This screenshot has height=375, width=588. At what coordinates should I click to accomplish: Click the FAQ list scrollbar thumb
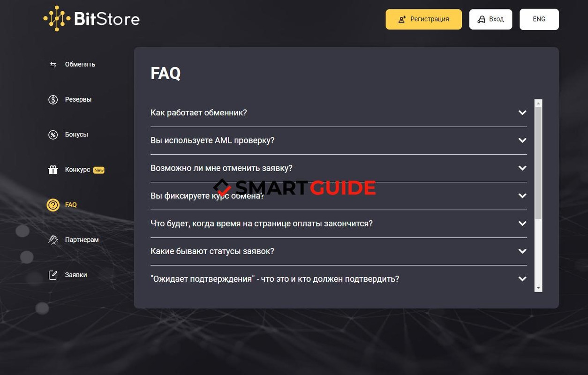[x=538, y=163]
